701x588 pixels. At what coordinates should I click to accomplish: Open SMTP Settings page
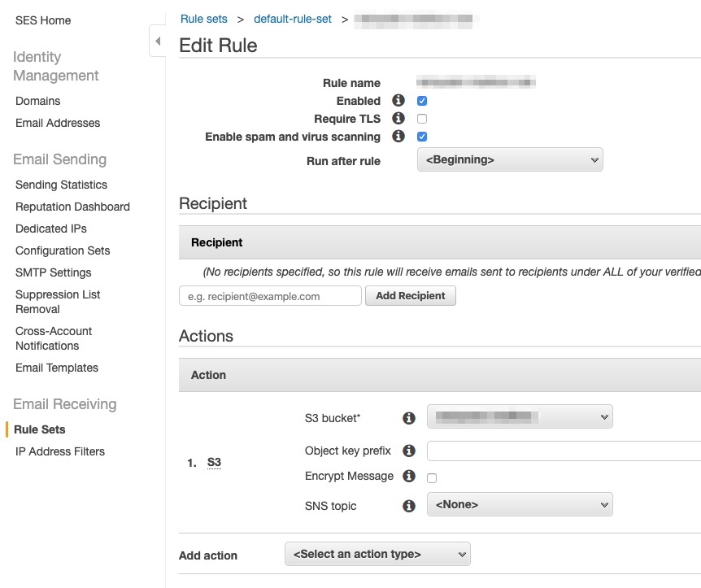[x=53, y=272]
